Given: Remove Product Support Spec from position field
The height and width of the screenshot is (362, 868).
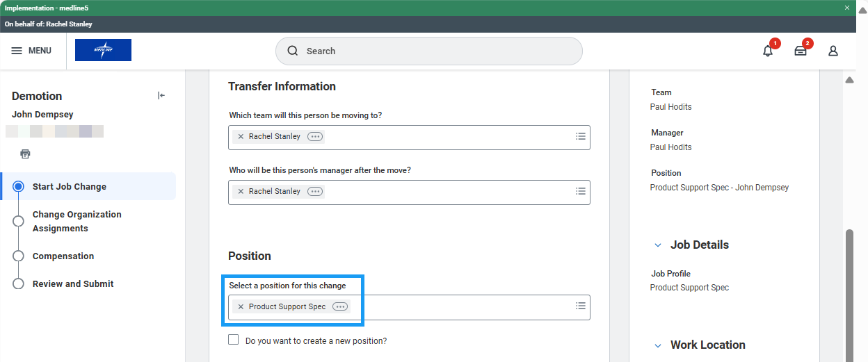Looking at the screenshot, I should (241, 306).
